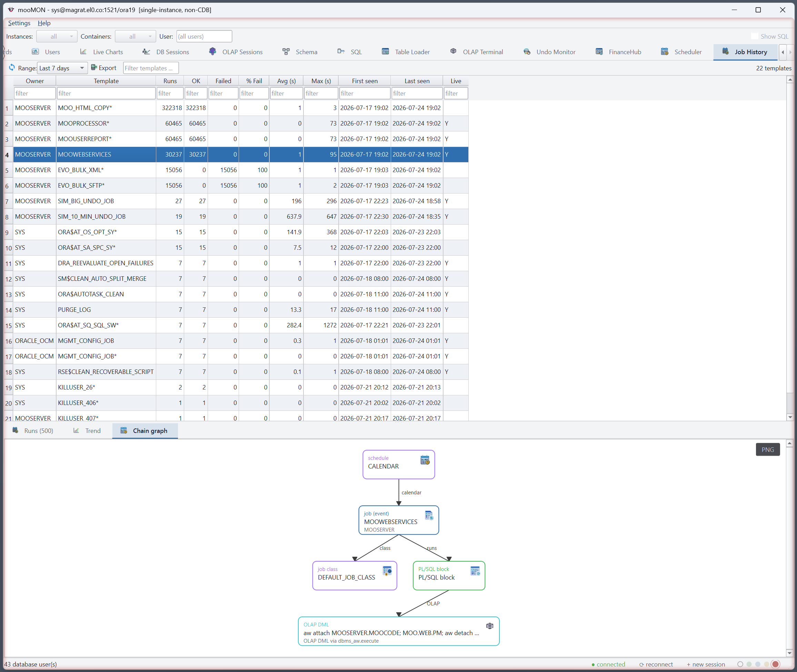Select the blue theme color dot
Image resolution: width=797 pixels, height=672 pixels.
coord(758,664)
